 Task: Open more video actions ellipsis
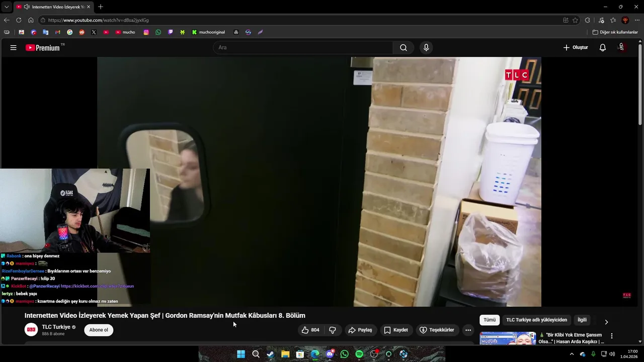[x=468, y=330]
